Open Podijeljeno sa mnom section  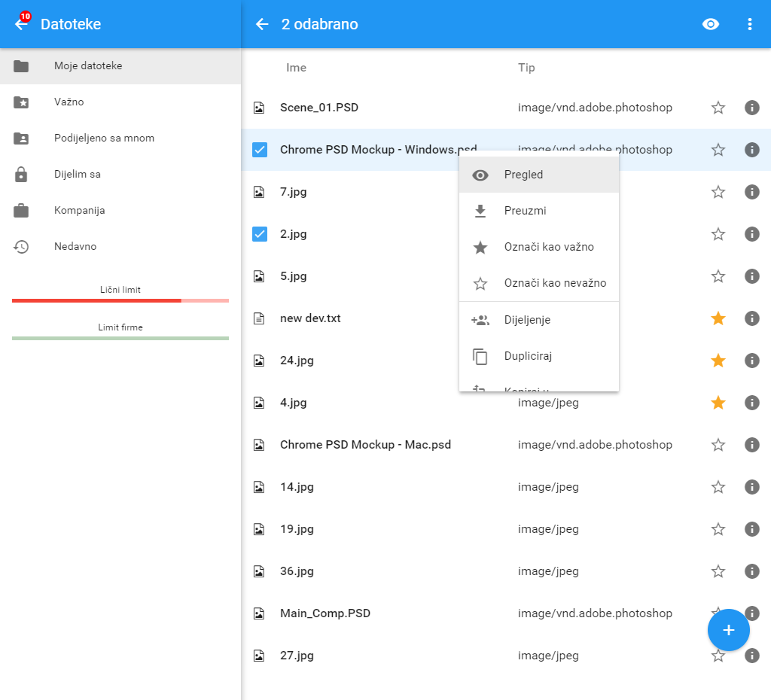coord(120,138)
